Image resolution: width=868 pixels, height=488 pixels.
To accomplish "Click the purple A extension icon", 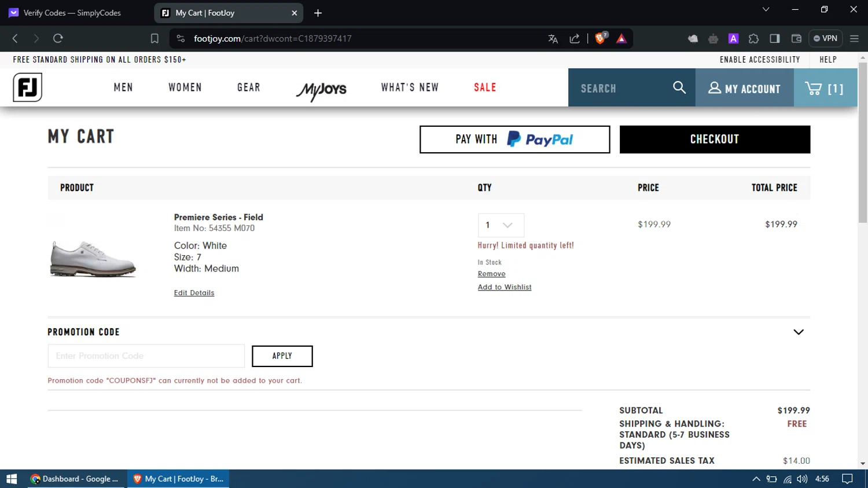I will click(733, 39).
